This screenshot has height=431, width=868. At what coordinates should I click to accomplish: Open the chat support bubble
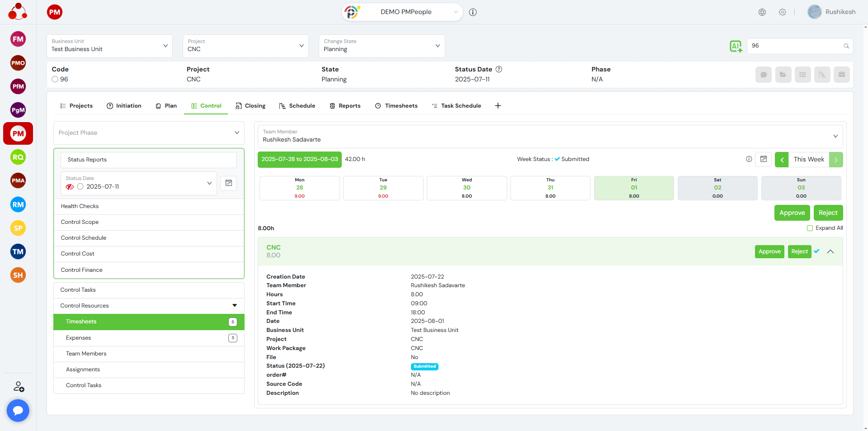[18, 410]
